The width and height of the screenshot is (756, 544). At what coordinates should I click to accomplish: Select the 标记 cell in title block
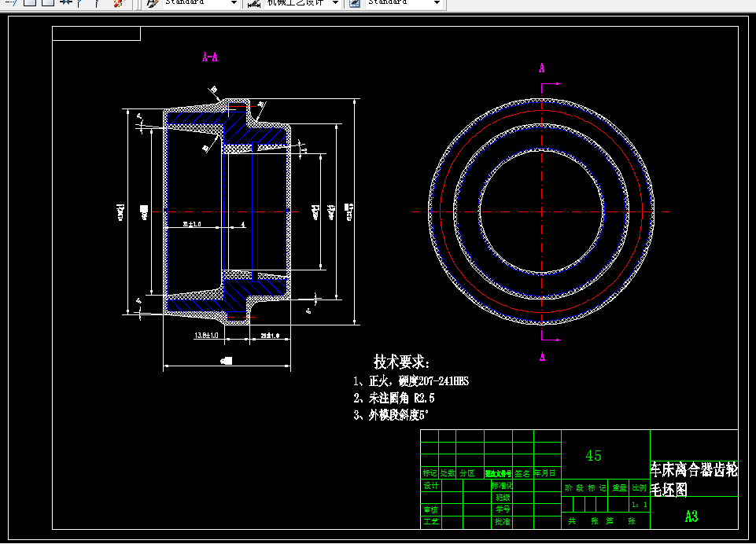(430, 473)
